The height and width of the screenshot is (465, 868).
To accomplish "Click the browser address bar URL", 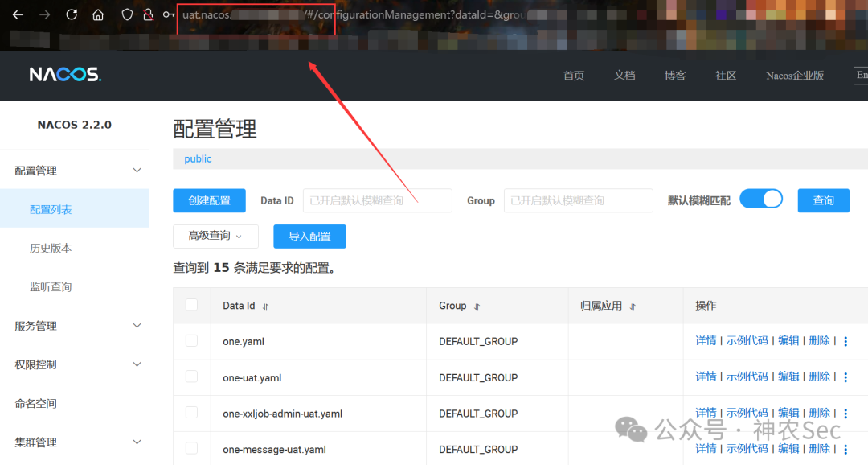I will (354, 15).
